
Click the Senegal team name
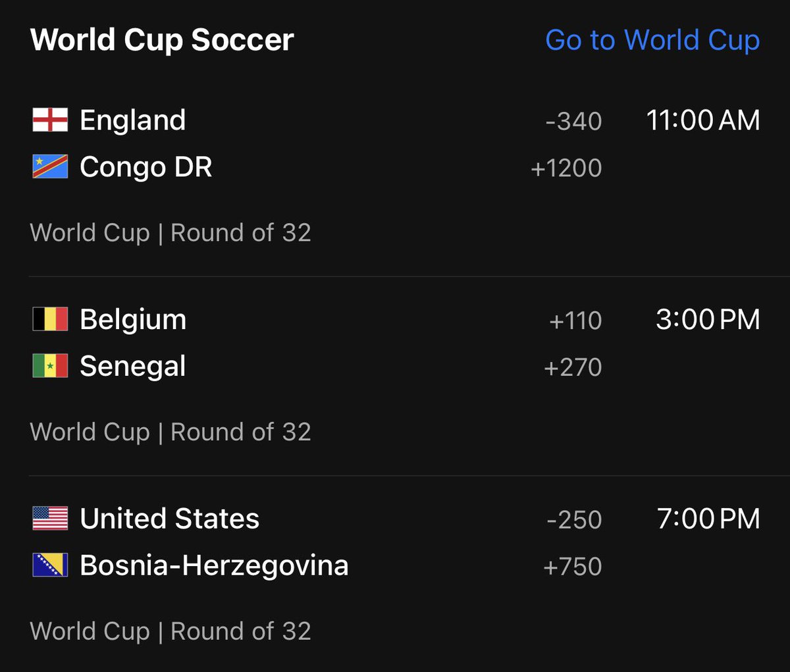click(133, 367)
